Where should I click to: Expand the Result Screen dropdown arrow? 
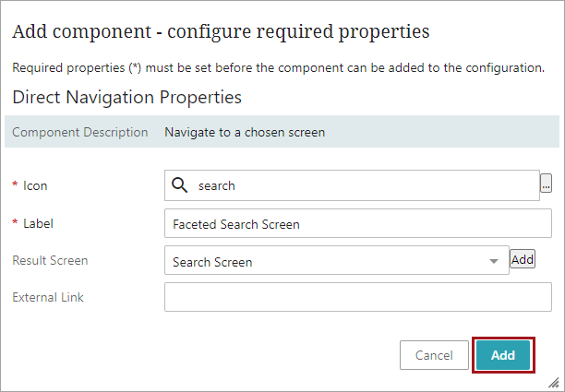coord(493,262)
